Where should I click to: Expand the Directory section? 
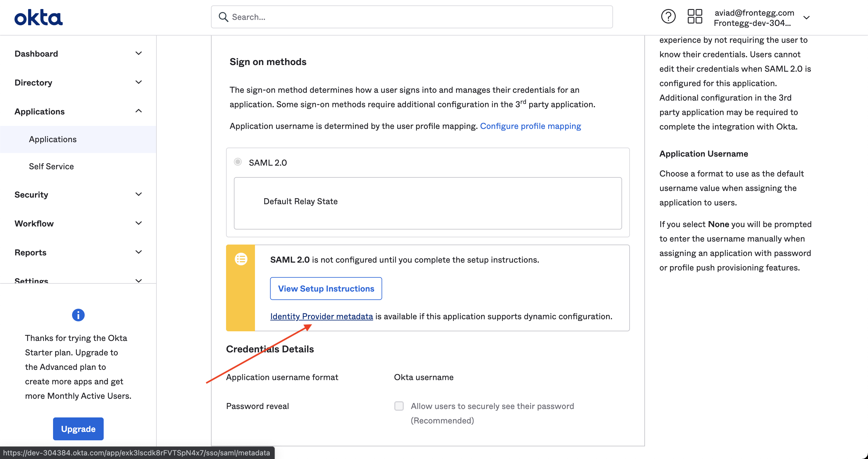tap(139, 83)
